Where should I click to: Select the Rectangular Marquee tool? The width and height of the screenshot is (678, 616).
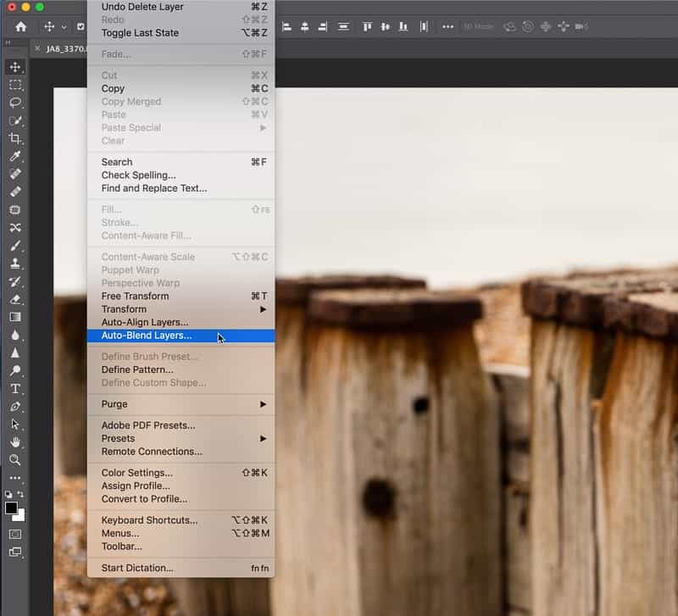[x=15, y=85]
